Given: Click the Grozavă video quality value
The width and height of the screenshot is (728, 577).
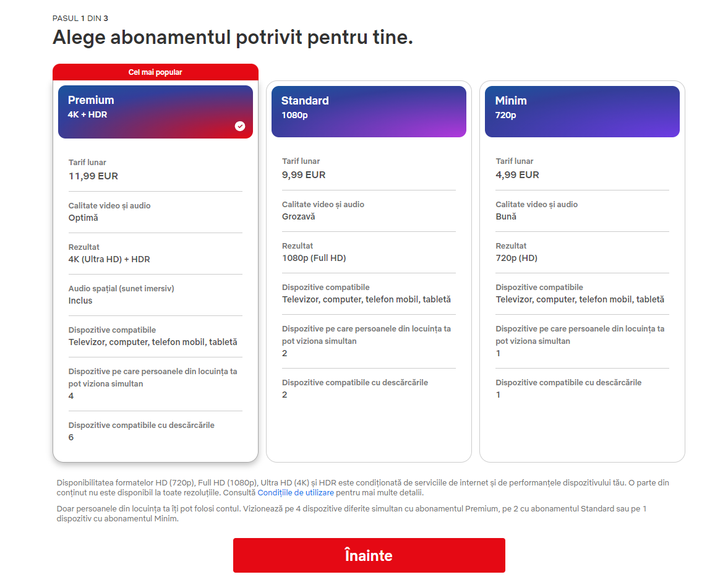Looking at the screenshot, I should 299,216.
